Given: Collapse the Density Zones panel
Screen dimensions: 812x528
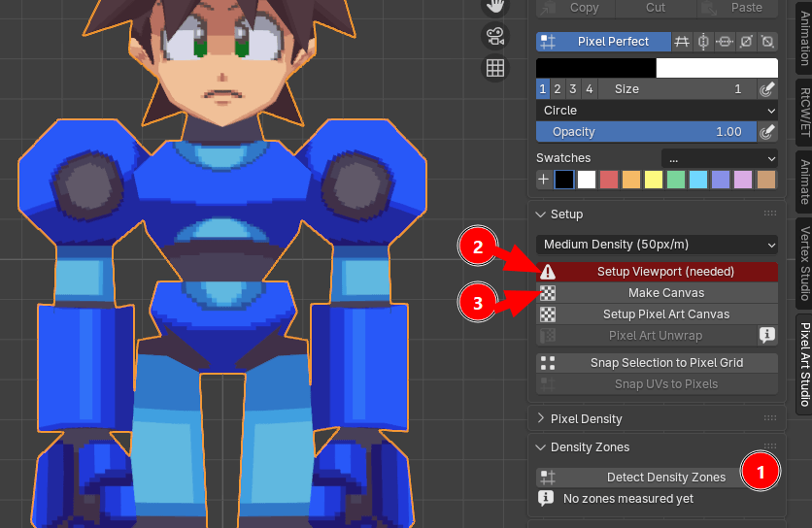Looking at the screenshot, I should (541, 447).
